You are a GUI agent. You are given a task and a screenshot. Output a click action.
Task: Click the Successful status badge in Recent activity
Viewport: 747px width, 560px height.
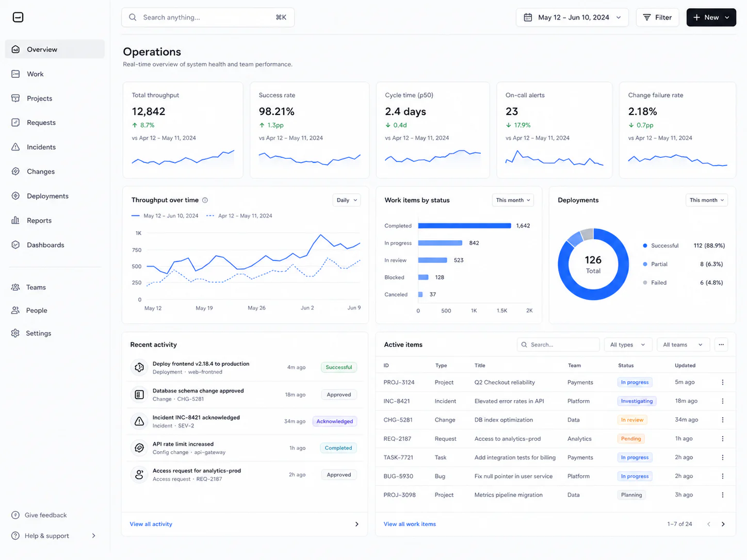coord(339,368)
